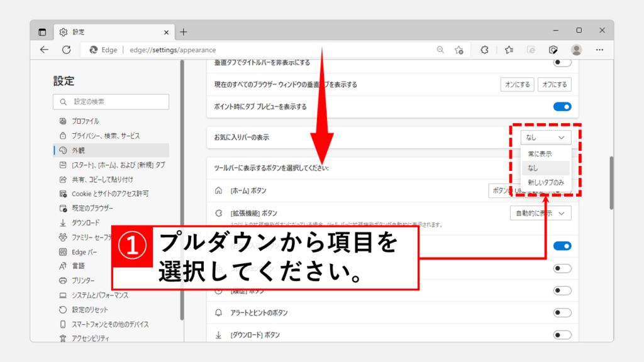Image resolution: width=644 pixels, height=362 pixels.
Task: Open プライバシー、検索、サービス in sidebar
Action: click(x=105, y=136)
